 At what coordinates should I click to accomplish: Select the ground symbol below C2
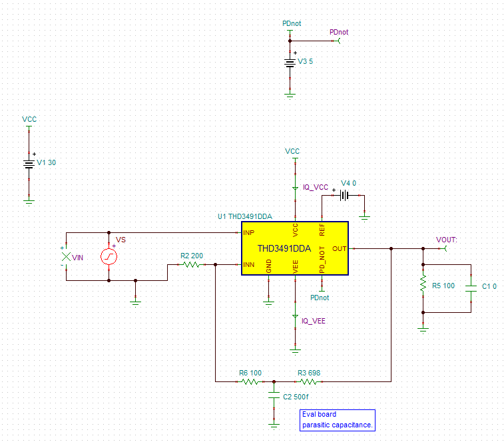274,426
